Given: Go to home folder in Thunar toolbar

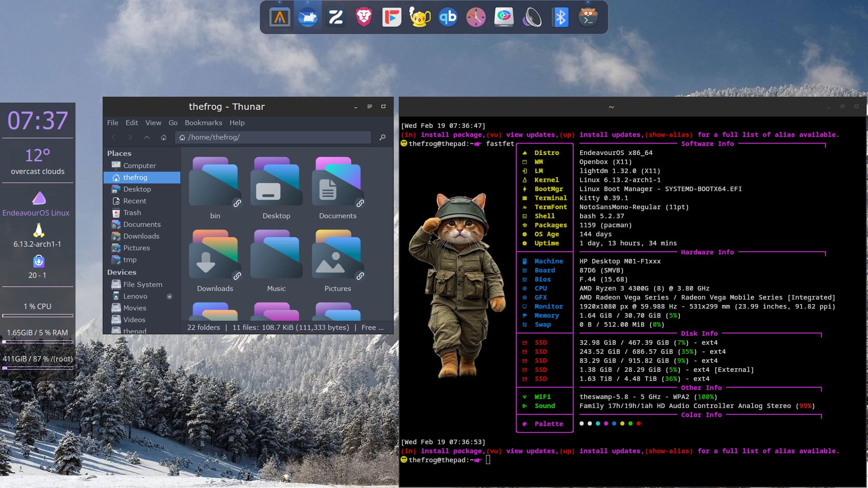Looking at the screenshot, I should tap(164, 137).
